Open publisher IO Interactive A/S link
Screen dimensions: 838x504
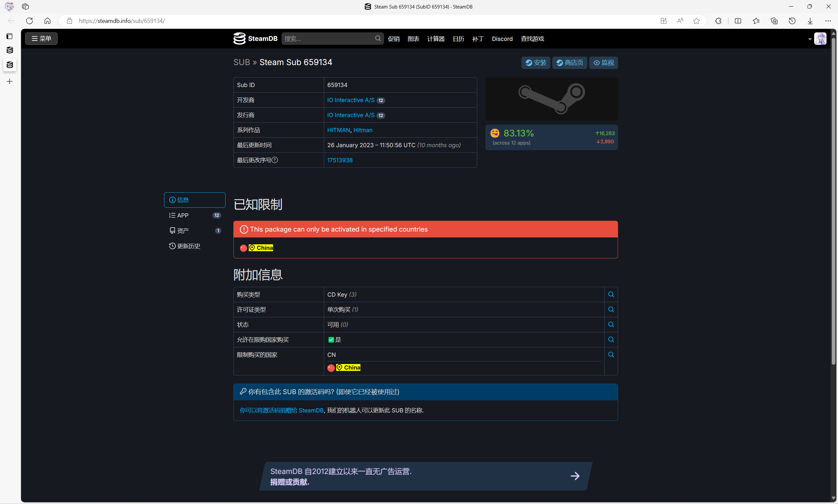click(351, 115)
